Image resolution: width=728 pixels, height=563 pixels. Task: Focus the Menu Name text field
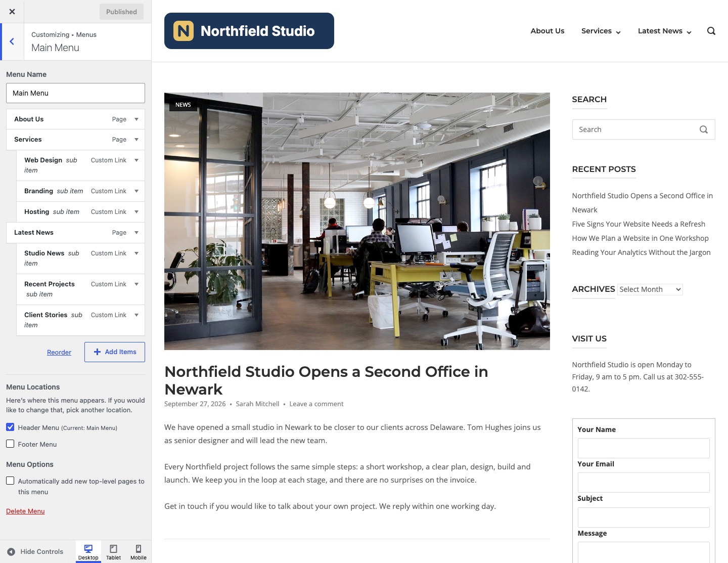coord(75,93)
